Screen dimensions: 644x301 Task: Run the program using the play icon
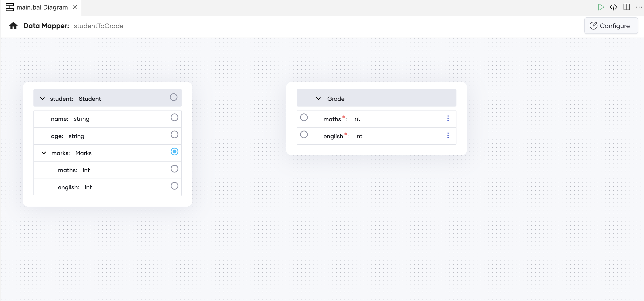(x=601, y=7)
